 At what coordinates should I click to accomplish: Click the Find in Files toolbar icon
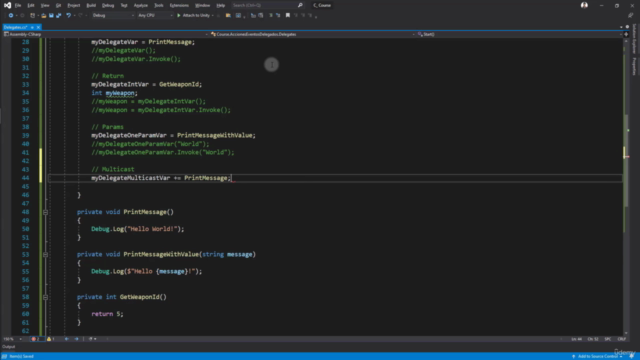point(228,16)
